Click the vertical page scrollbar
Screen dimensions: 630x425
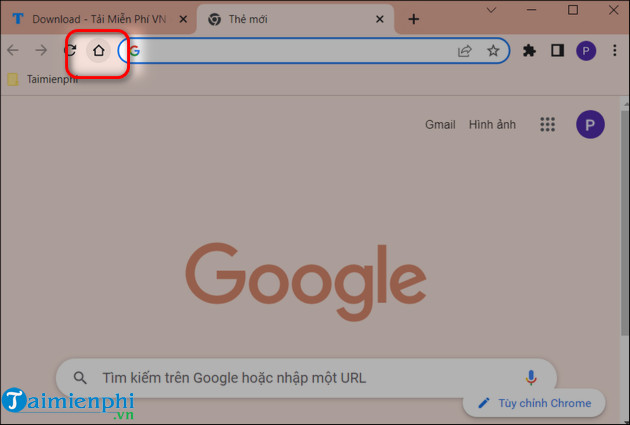[x=625, y=223]
